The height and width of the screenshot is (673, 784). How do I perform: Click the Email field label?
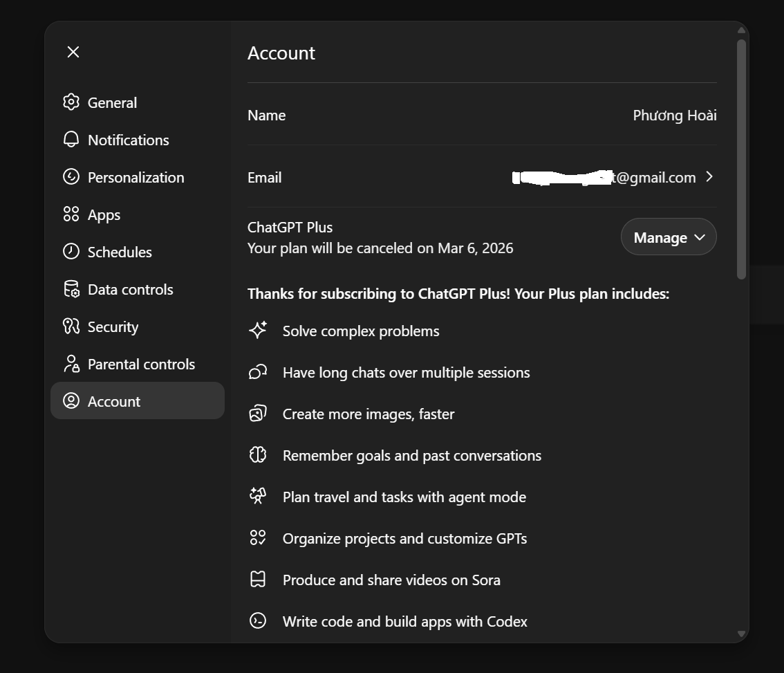(x=265, y=178)
